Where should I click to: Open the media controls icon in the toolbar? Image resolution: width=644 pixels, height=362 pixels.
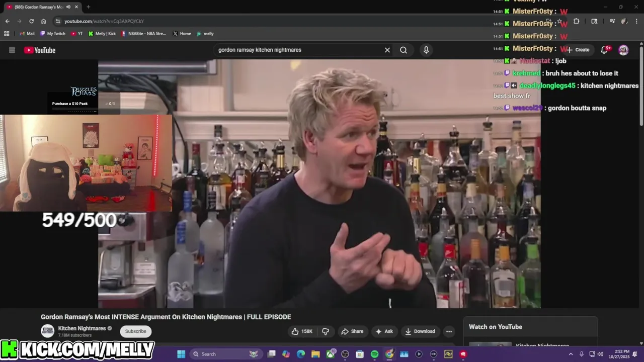pos(612,21)
